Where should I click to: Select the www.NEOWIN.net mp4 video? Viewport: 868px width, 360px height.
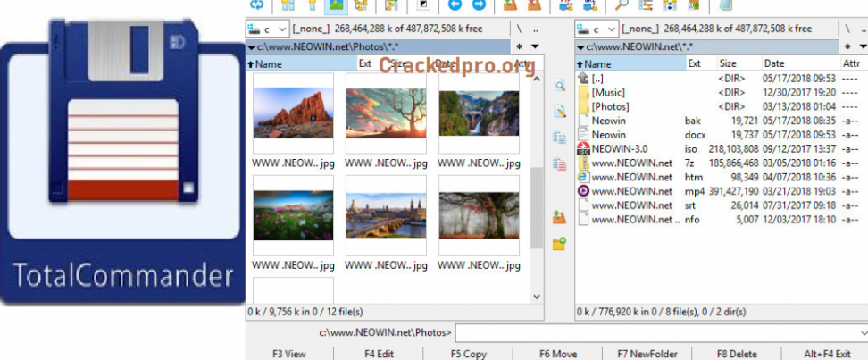coord(722,192)
